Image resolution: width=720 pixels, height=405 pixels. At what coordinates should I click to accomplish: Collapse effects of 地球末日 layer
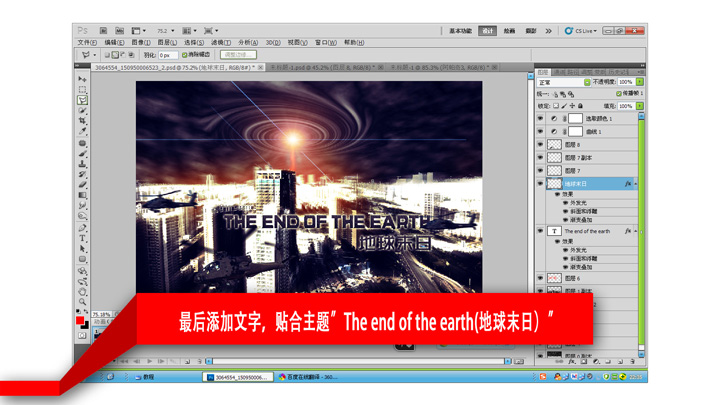(x=636, y=184)
